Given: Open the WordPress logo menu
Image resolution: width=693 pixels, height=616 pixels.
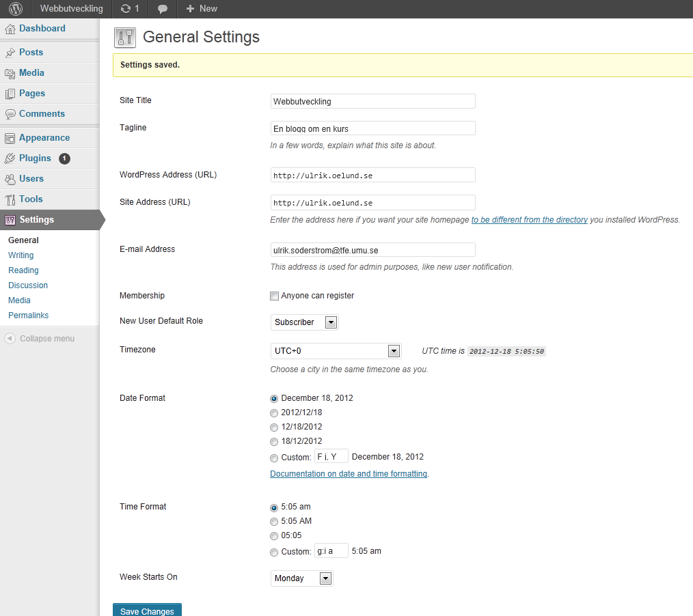Looking at the screenshot, I should point(16,8).
